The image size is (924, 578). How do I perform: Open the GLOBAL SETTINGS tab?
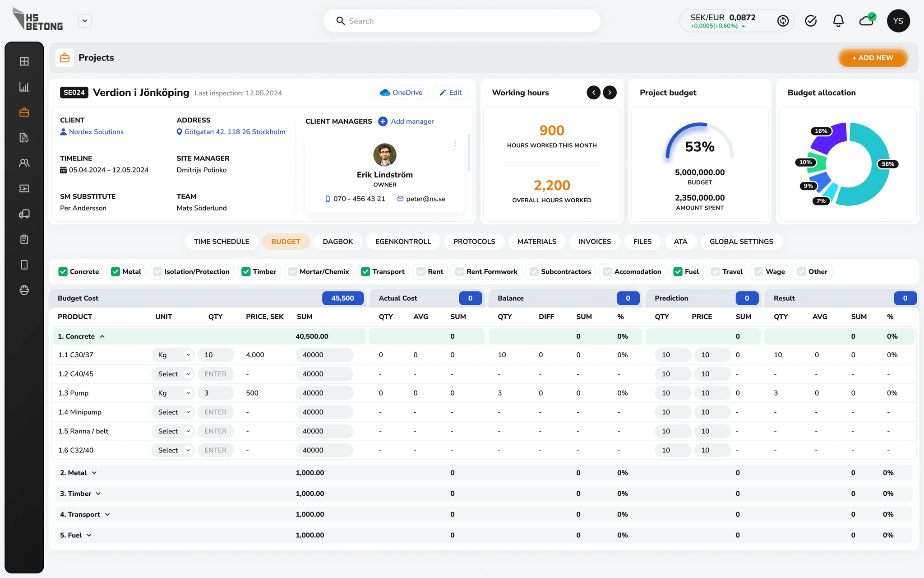click(741, 242)
